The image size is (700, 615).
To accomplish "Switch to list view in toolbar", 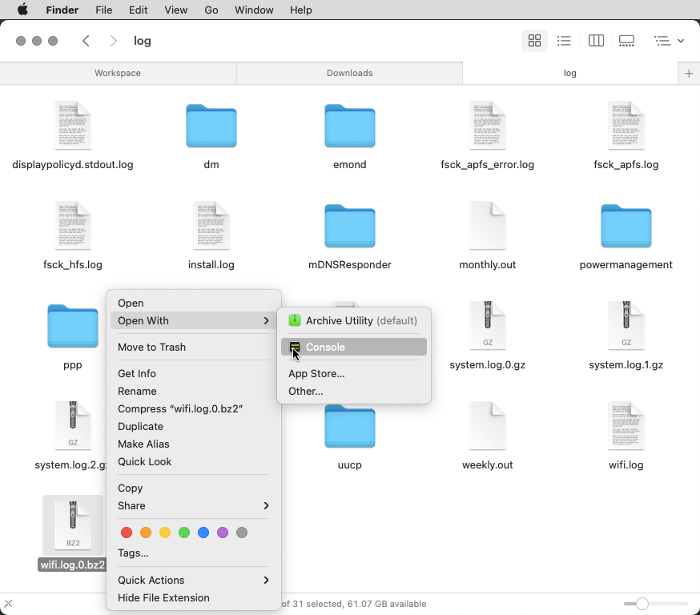I will click(564, 41).
